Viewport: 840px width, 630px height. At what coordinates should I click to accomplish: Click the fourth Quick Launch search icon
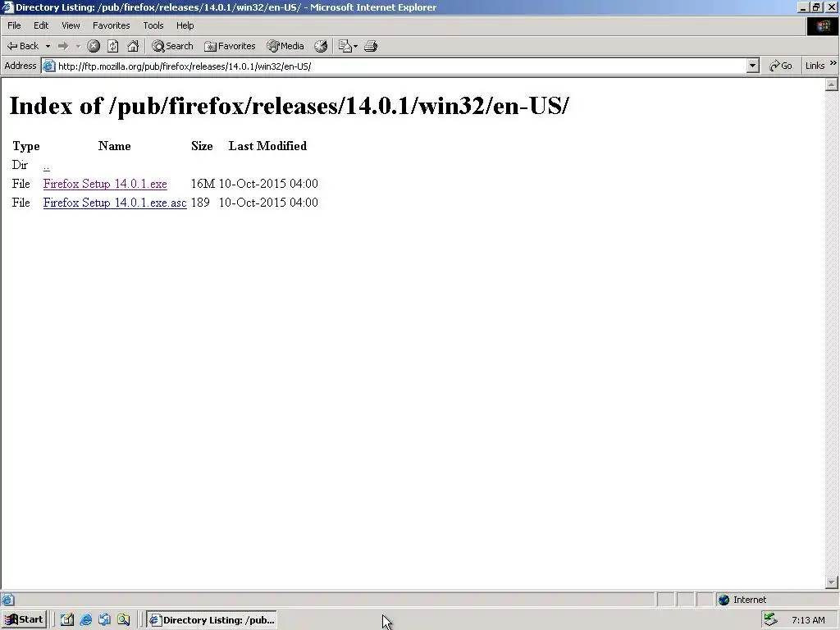[124, 620]
